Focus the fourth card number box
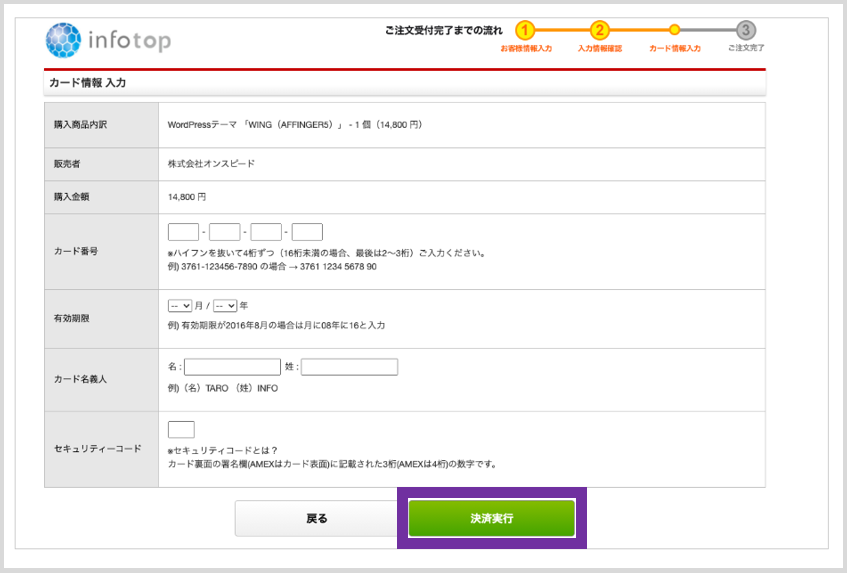Image resolution: width=847 pixels, height=573 pixels. 307,232
